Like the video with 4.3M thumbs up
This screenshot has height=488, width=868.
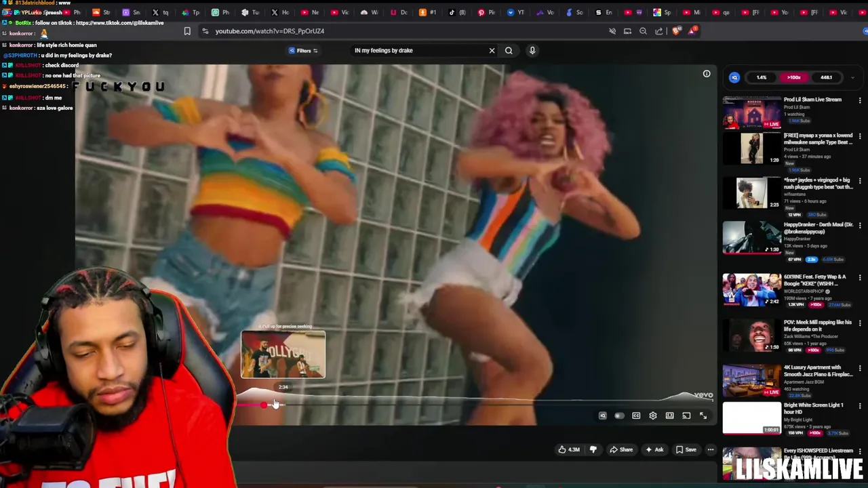click(569, 449)
